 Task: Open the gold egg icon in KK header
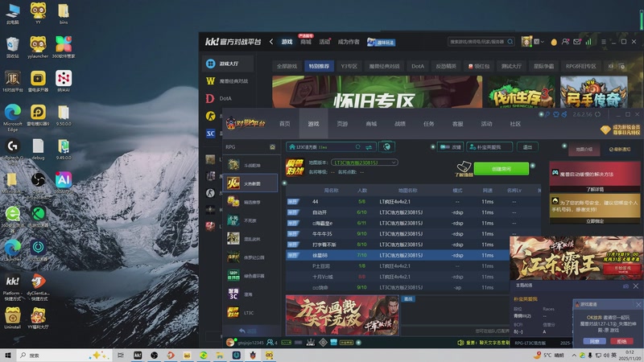554,42
